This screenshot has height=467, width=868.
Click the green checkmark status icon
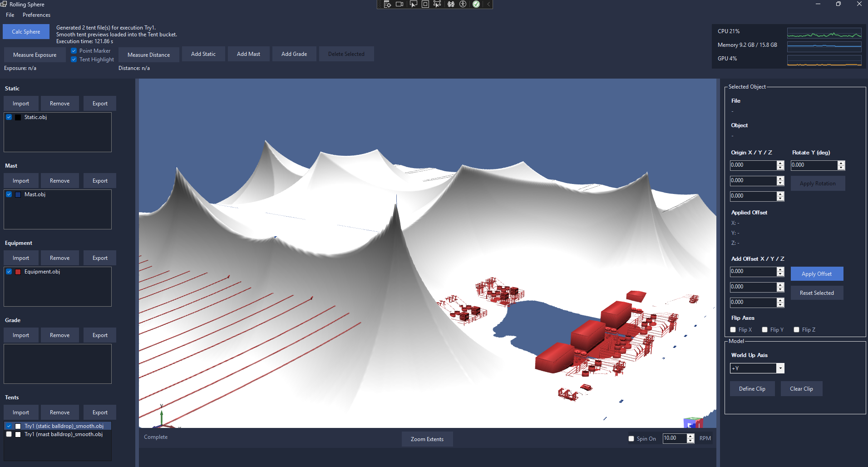pyautogui.click(x=476, y=4)
